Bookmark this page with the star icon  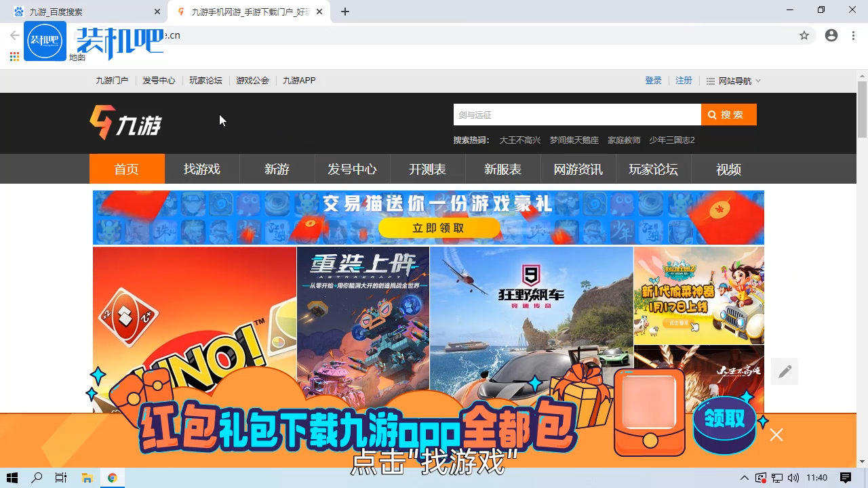[x=804, y=35]
